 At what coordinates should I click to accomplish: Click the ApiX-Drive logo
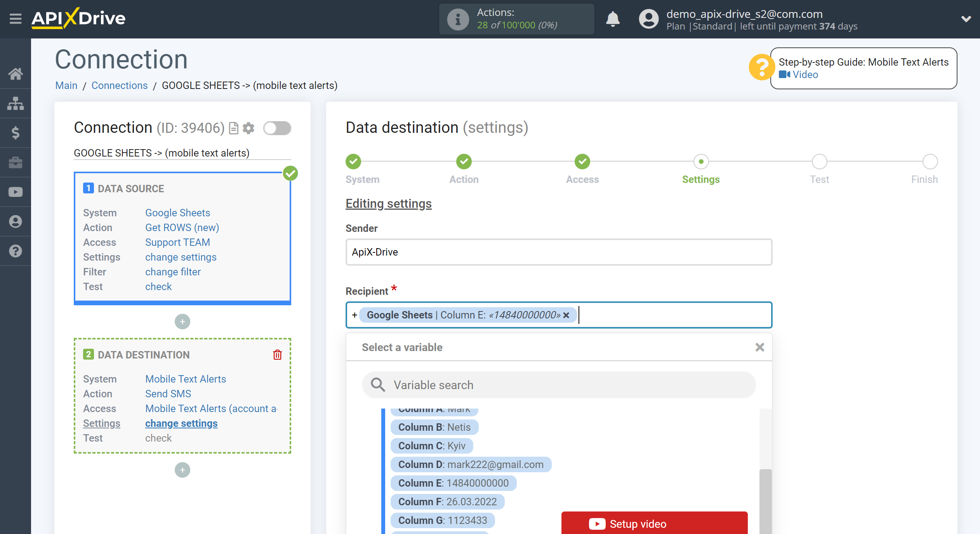[78, 18]
